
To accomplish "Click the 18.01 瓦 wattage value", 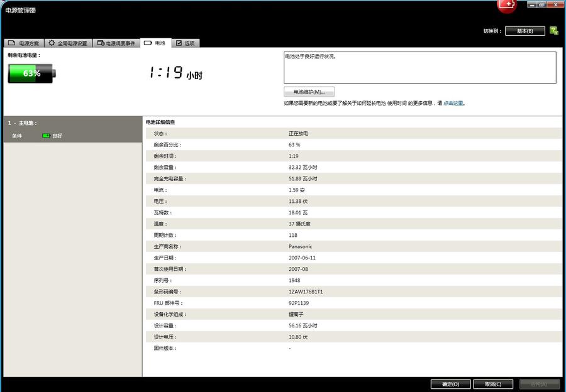I will 298,212.
